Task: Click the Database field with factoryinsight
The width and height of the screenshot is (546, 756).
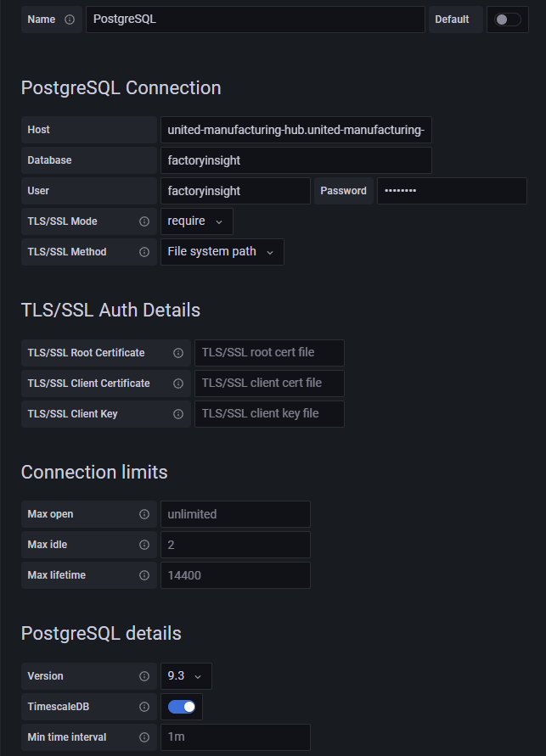Action: [x=296, y=160]
